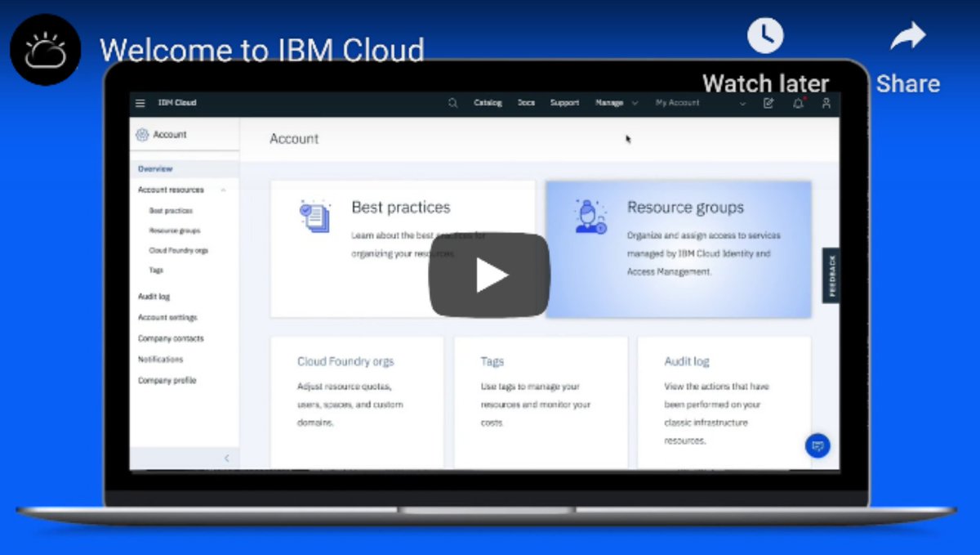Open the Best practices card heading

[x=401, y=208]
